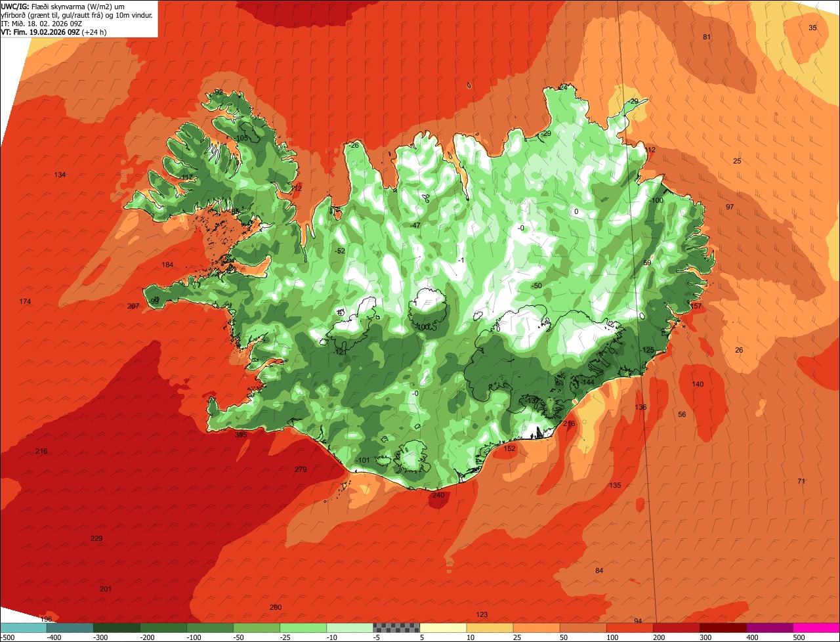Select the red 200 to 300 legend swatch

[x=676, y=628]
